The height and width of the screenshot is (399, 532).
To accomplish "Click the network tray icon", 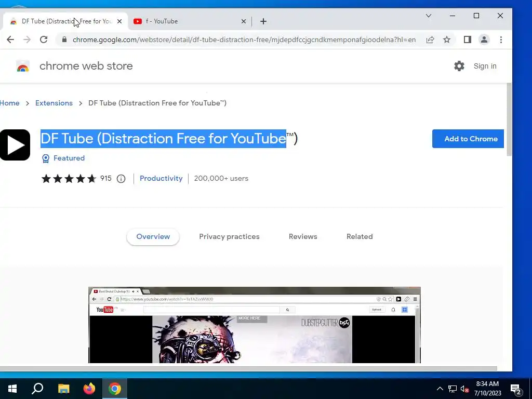I will (453, 389).
